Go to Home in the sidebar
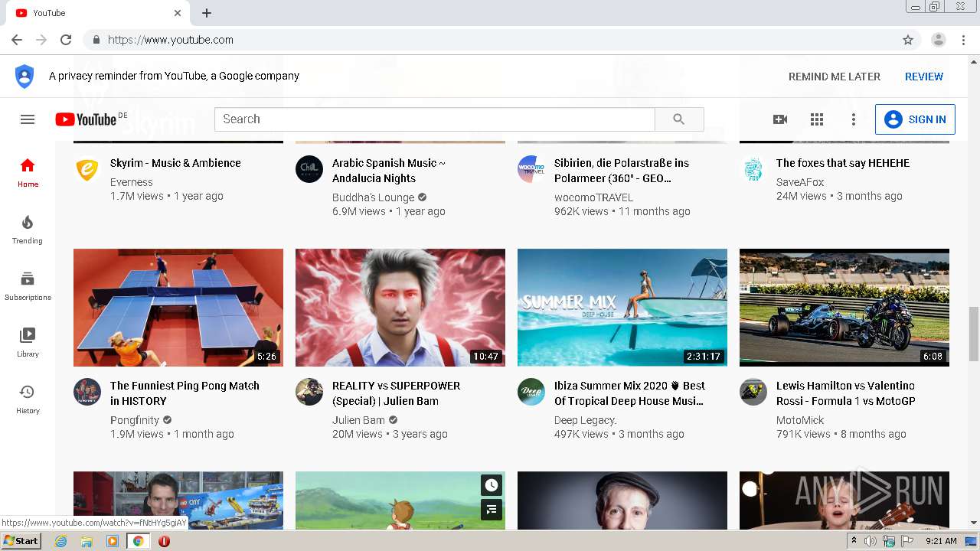 tap(28, 173)
